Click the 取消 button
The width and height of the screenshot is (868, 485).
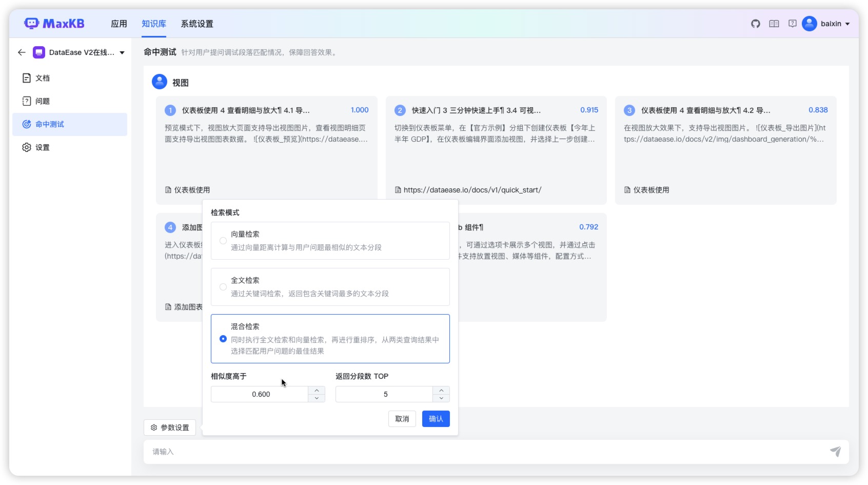click(402, 419)
